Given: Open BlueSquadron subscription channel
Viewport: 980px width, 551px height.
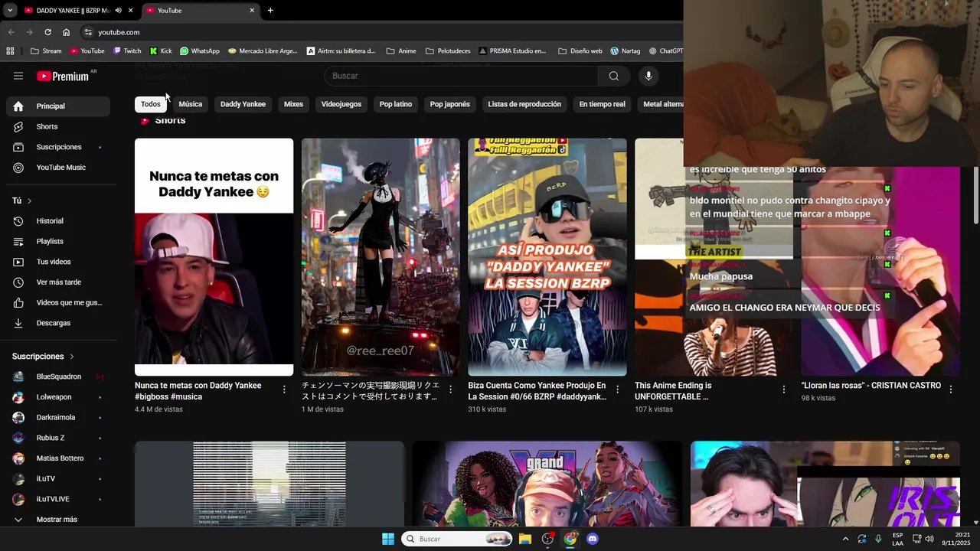Looking at the screenshot, I should pyautogui.click(x=58, y=377).
